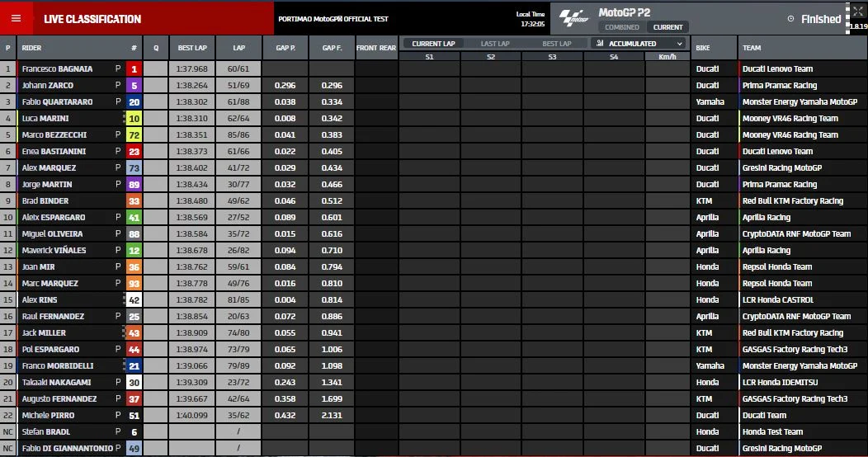Click number badge 1 for Bagnaia
The image size is (868, 457).
pyautogui.click(x=134, y=69)
